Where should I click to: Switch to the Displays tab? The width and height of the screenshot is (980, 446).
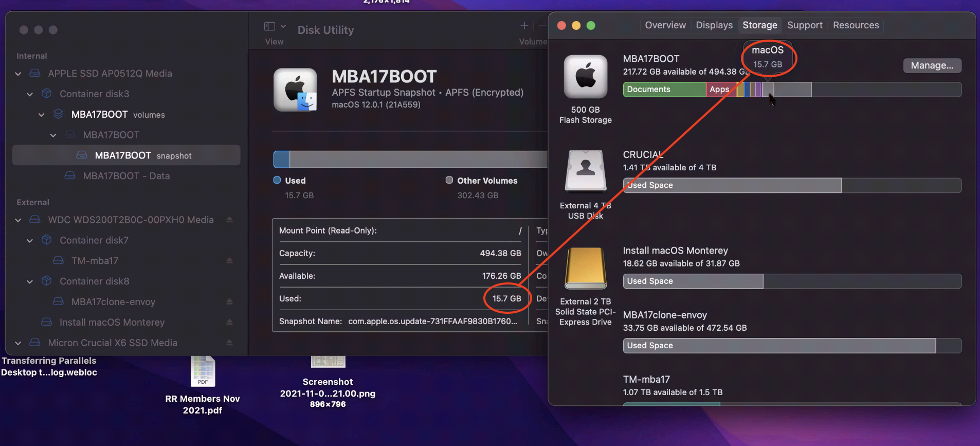(714, 25)
